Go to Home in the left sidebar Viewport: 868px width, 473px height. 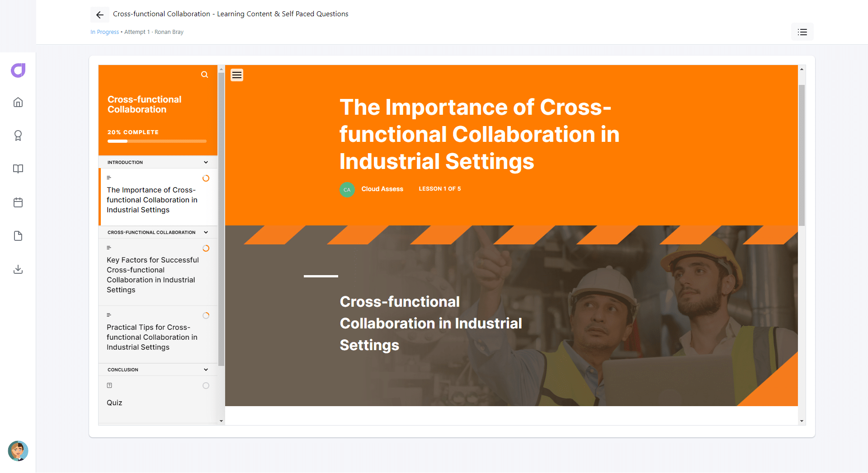tap(18, 102)
